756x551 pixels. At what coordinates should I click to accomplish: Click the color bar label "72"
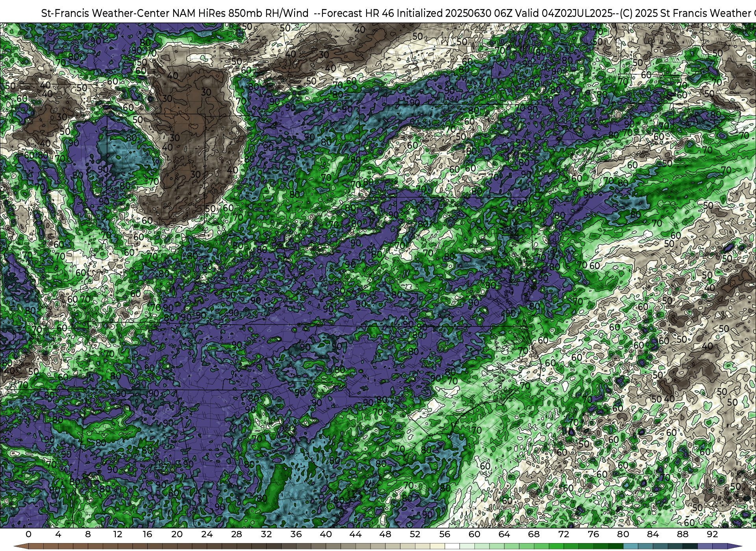tap(563, 534)
